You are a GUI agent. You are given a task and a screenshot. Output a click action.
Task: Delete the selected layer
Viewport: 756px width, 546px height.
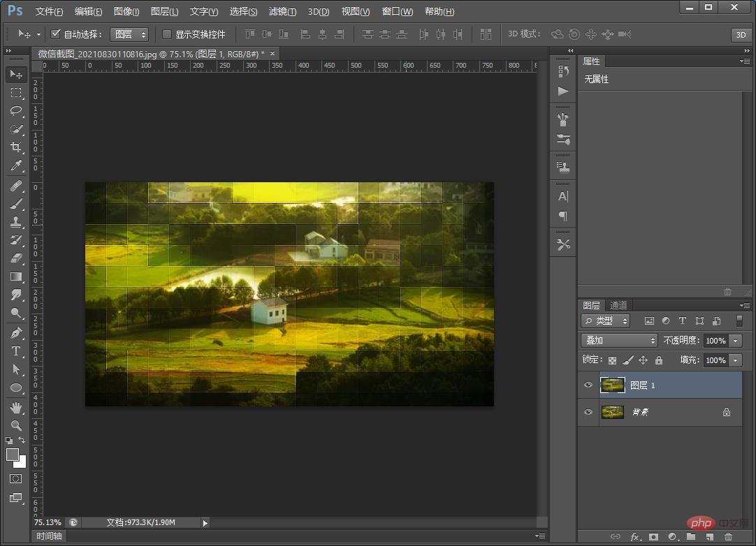click(729, 537)
